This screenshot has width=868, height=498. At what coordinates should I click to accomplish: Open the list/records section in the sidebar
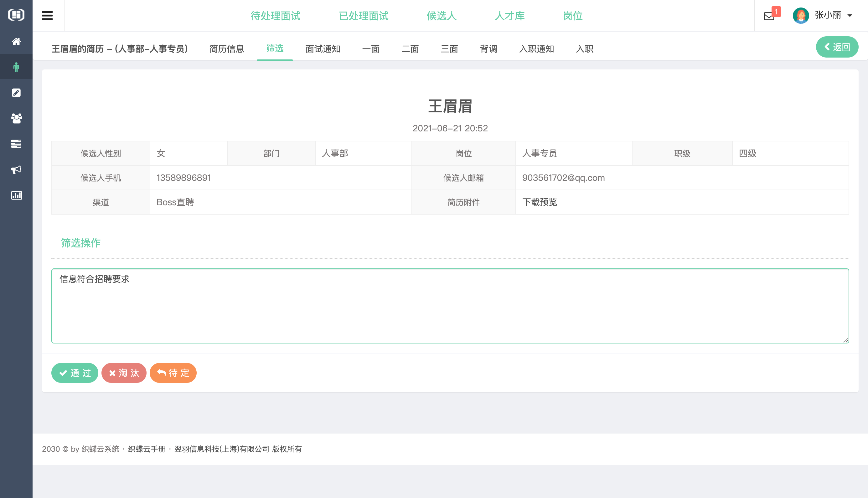[x=16, y=144]
